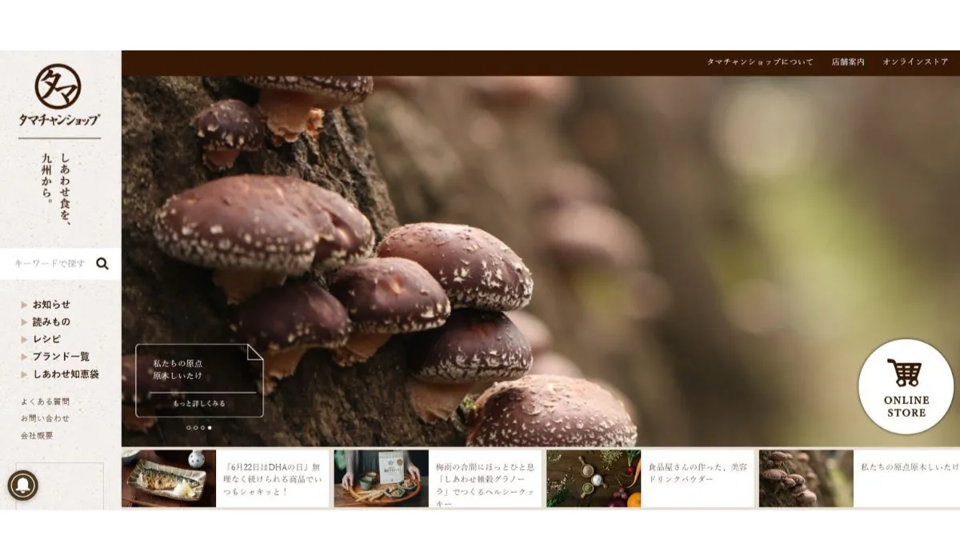Open 店舗案内 in top navigation
This screenshot has width=960, height=560.
[x=847, y=62]
